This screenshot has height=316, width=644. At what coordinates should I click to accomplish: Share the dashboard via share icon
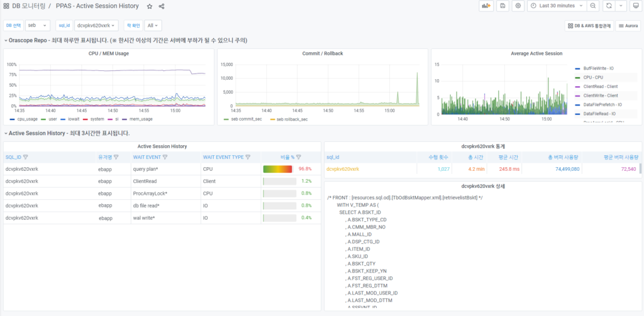[x=162, y=6]
